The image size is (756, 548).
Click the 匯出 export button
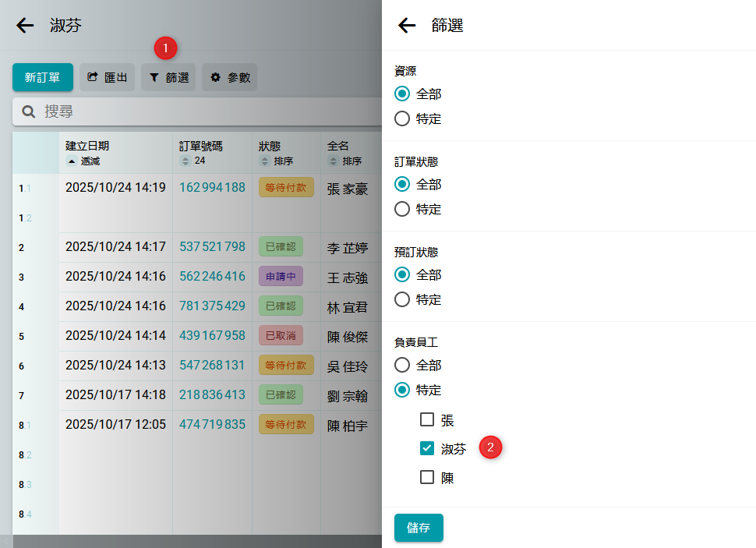(108, 77)
